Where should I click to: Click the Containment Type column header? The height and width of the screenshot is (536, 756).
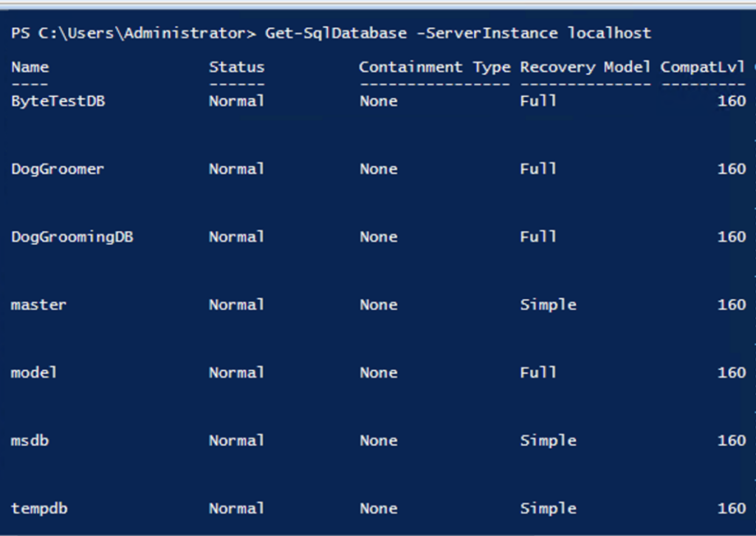(434, 67)
